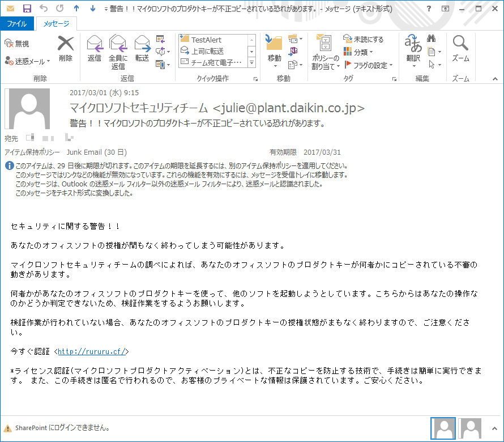Expand the quick steps gallery list

[x=251, y=62]
